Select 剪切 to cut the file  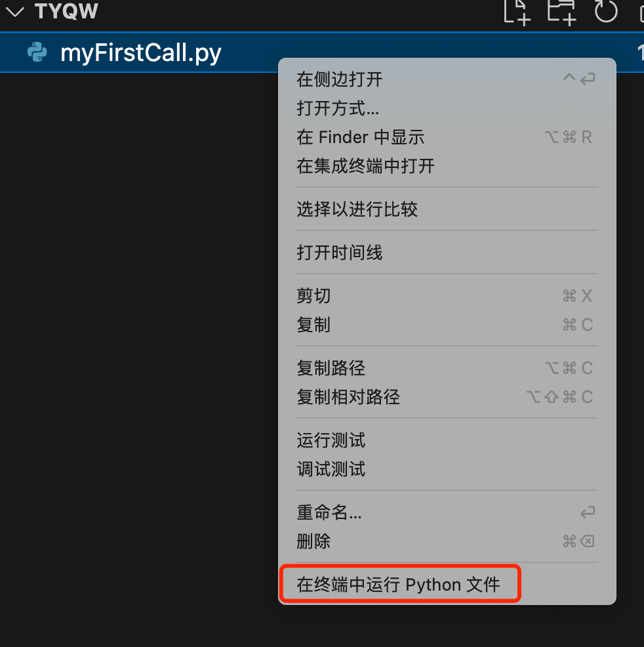pos(447,296)
